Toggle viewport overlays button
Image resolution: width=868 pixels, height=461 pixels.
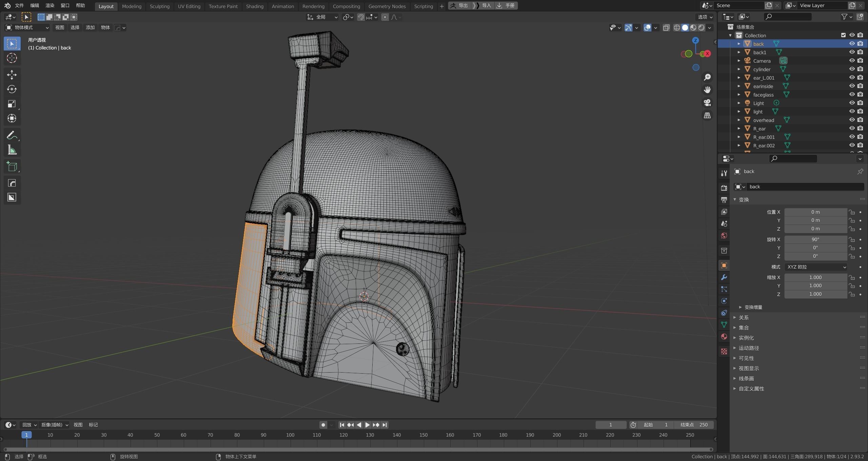[x=647, y=28]
